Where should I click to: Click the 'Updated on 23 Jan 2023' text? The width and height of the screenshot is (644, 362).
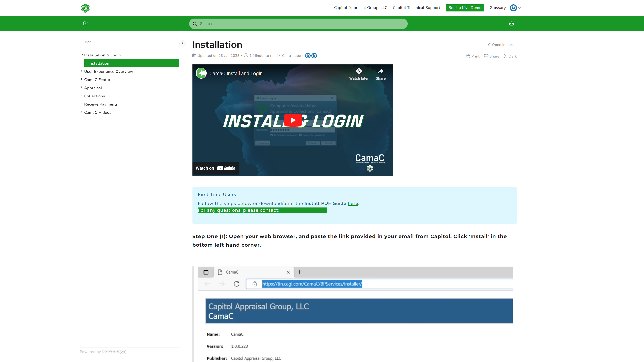[x=218, y=56]
